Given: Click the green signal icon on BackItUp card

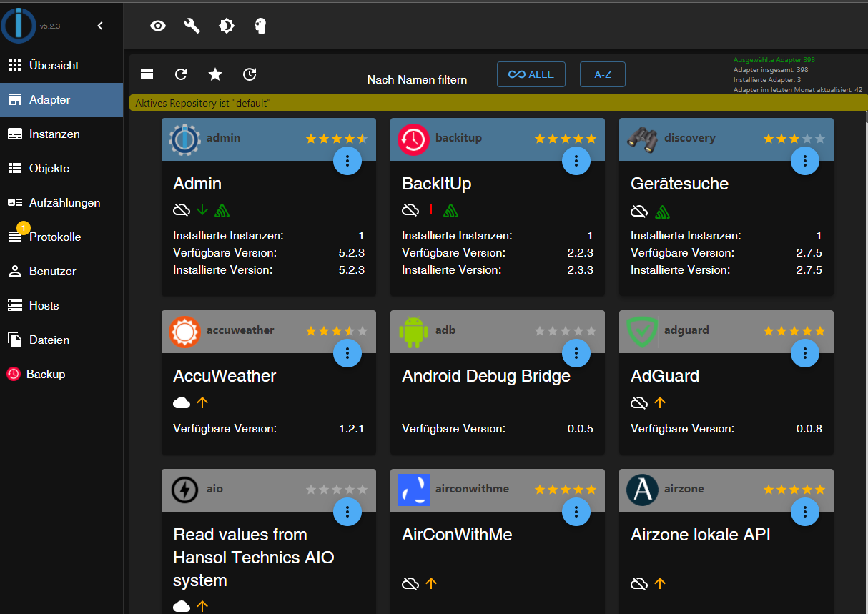Looking at the screenshot, I should click(450, 210).
